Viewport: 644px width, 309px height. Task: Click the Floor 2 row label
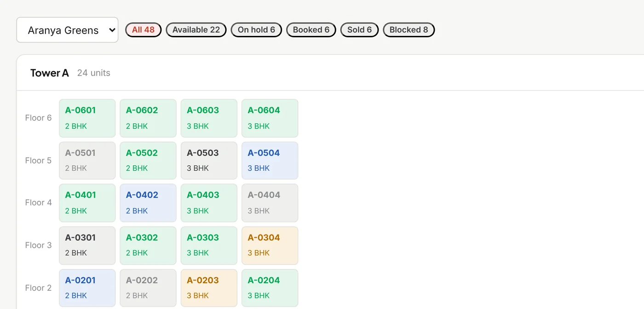(38, 288)
